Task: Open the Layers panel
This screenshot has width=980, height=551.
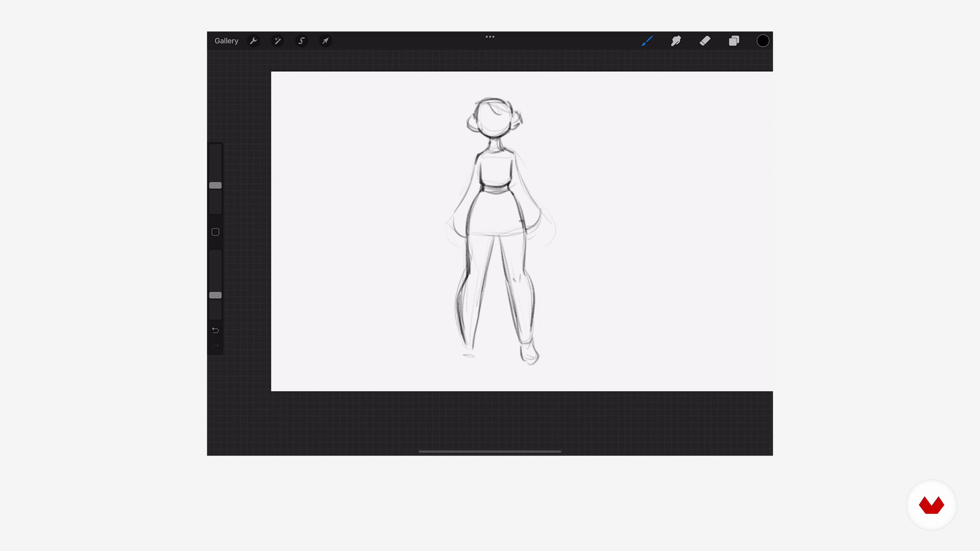Action: coord(734,41)
